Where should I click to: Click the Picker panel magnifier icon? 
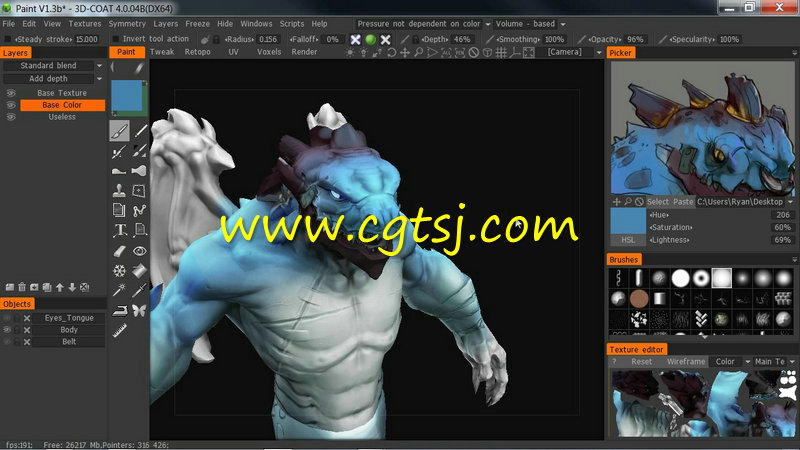628,202
